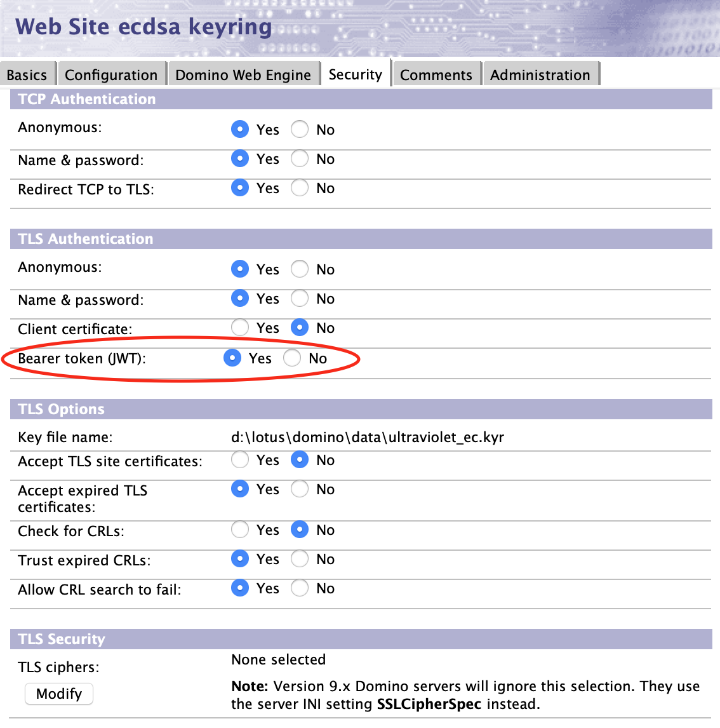The height and width of the screenshot is (728, 720).
Task: Select Yes for Client certificate
Action: click(x=240, y=327)
